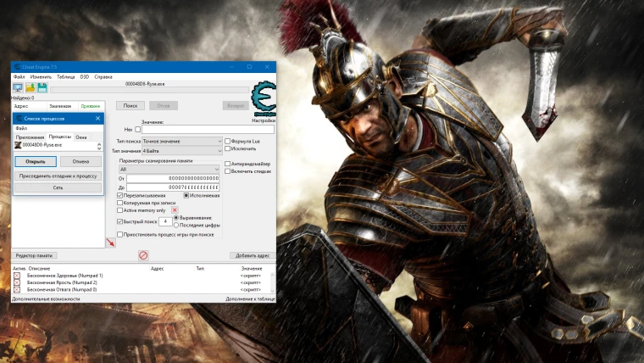This screenshot has height=363, width=644.
Task: Open the Справка menu
Action: (x=103, y=77)
